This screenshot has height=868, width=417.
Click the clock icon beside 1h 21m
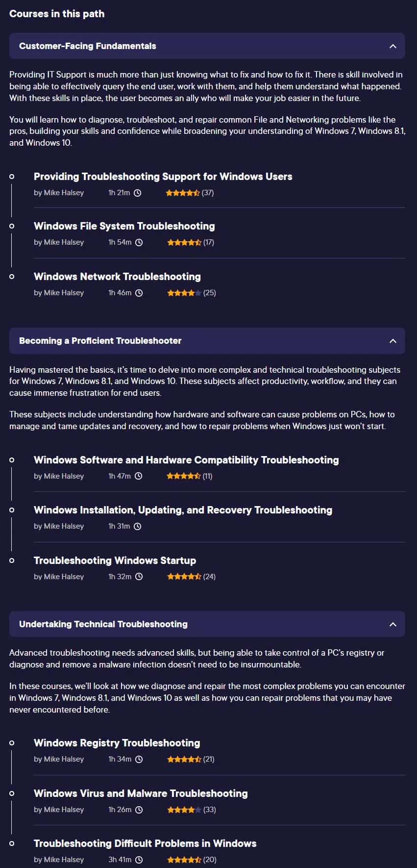tap(138, 193)
